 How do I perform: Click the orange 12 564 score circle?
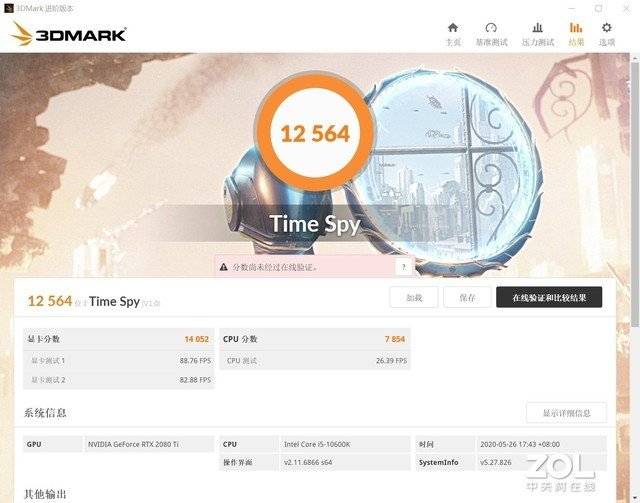pos(314,133)
